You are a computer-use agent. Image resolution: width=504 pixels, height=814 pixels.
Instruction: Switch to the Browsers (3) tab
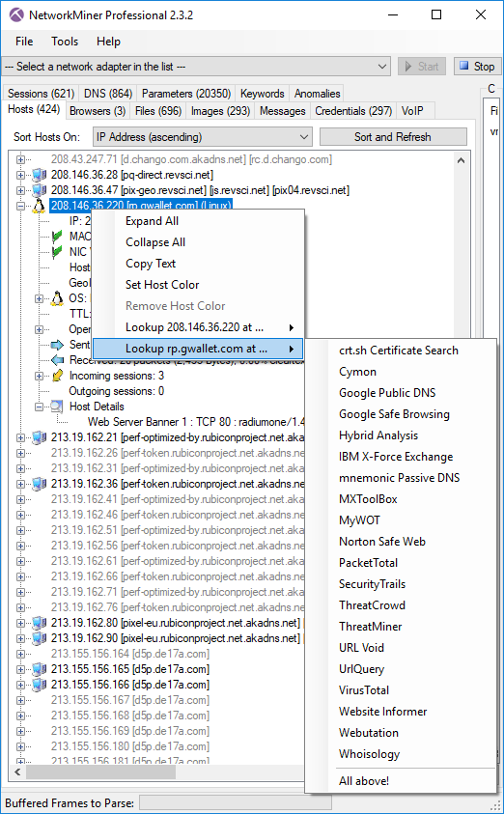[x=98, y=111]
